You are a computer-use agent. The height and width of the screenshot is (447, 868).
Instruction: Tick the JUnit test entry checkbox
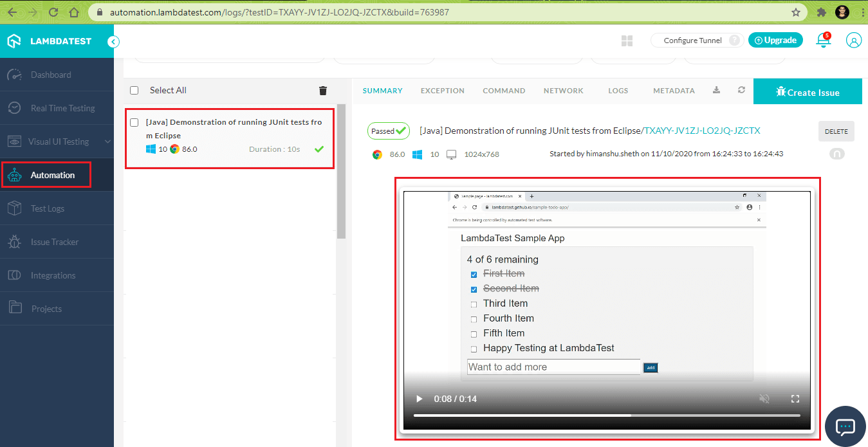(x=134, y=122)
